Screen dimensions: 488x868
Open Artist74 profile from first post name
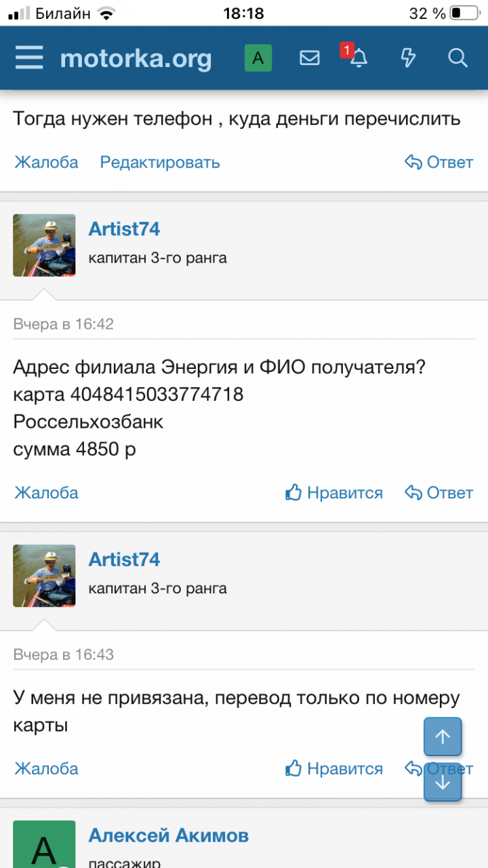click(x=124, y=229)
